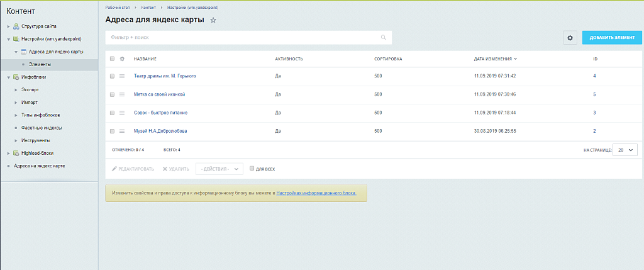Open grid settings gear button
The height and width of the screenshot is (270, 644).
(570, 38)
